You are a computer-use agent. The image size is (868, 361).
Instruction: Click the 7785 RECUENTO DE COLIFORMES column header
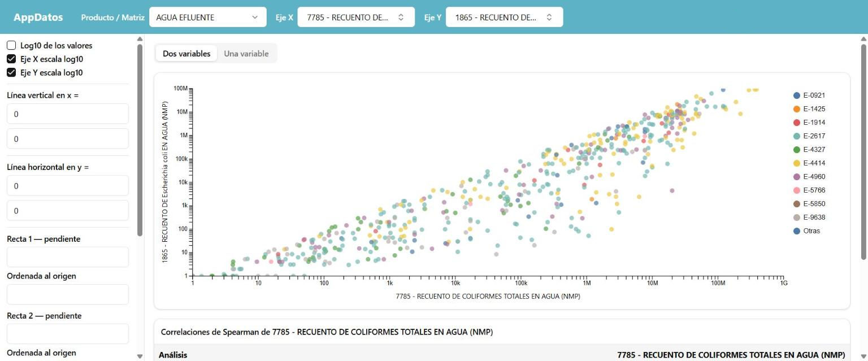[x=731, y=355]
